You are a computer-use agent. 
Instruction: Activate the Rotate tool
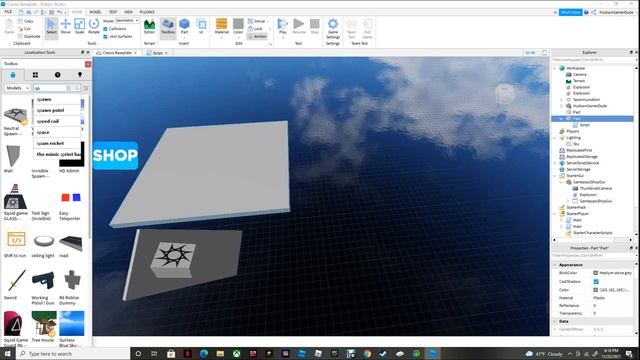tap(94, 27)
